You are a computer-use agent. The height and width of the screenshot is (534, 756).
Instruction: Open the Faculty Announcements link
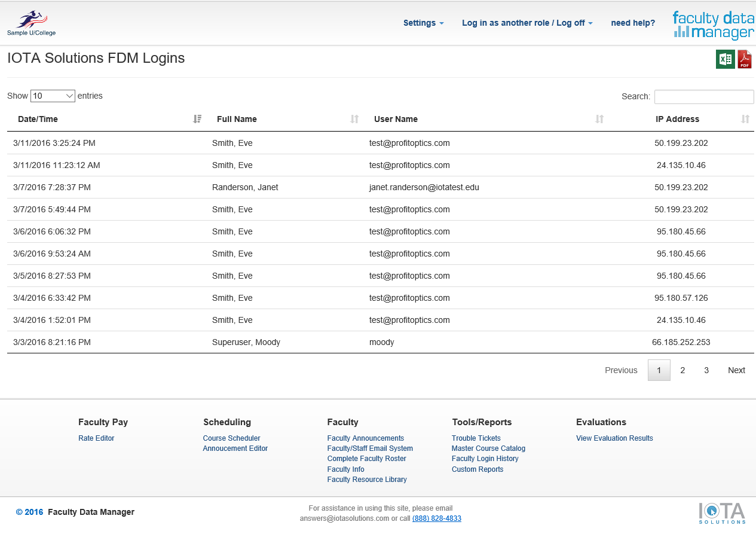pos(366,438)
